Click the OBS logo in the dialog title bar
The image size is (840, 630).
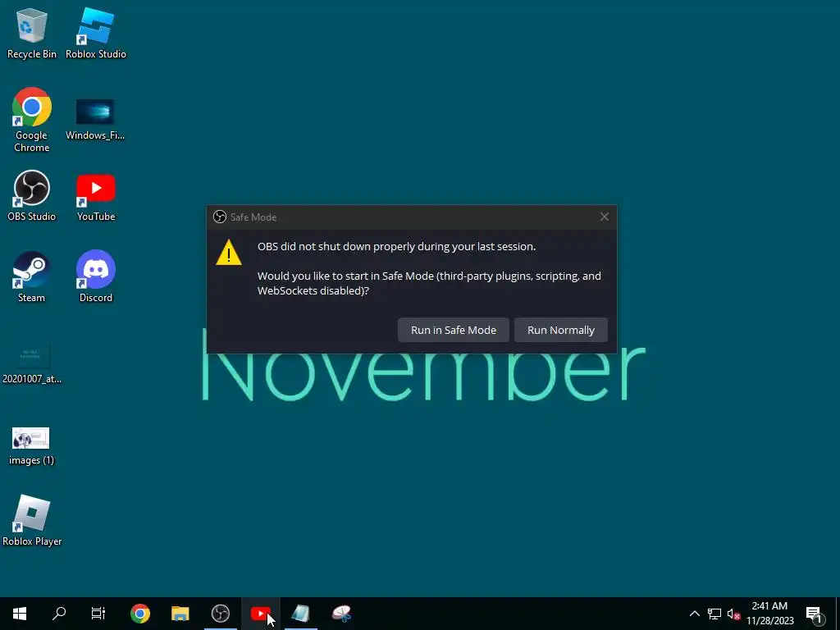(x=220, y=217)
